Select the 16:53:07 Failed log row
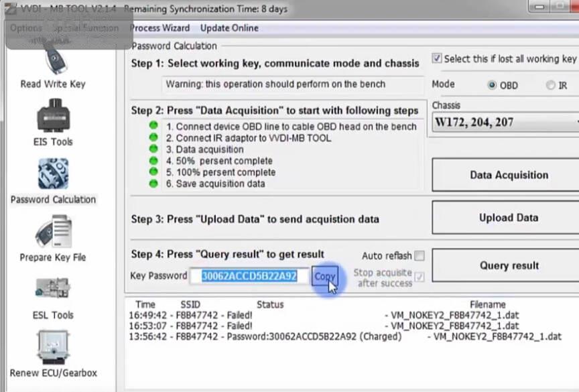Viewport: 579px width, 392px height. coord(324,326)
